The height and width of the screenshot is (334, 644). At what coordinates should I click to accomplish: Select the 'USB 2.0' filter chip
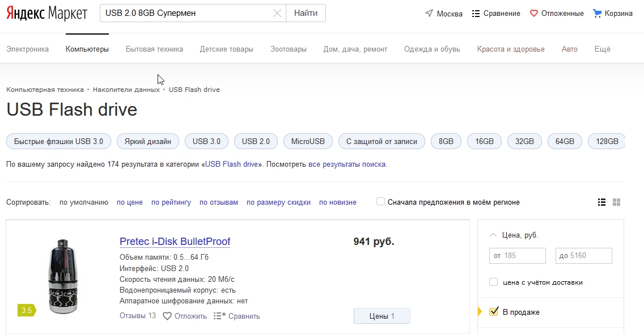(x=256, y=141)
